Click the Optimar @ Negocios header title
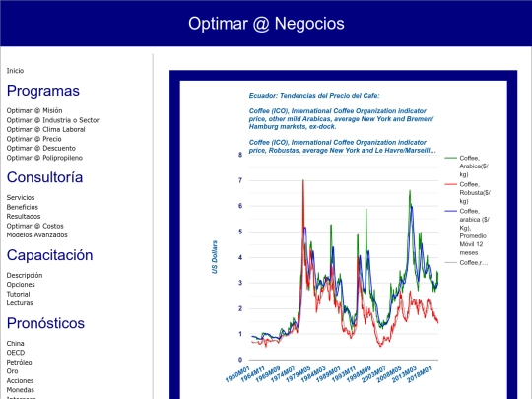 (266, 24)
